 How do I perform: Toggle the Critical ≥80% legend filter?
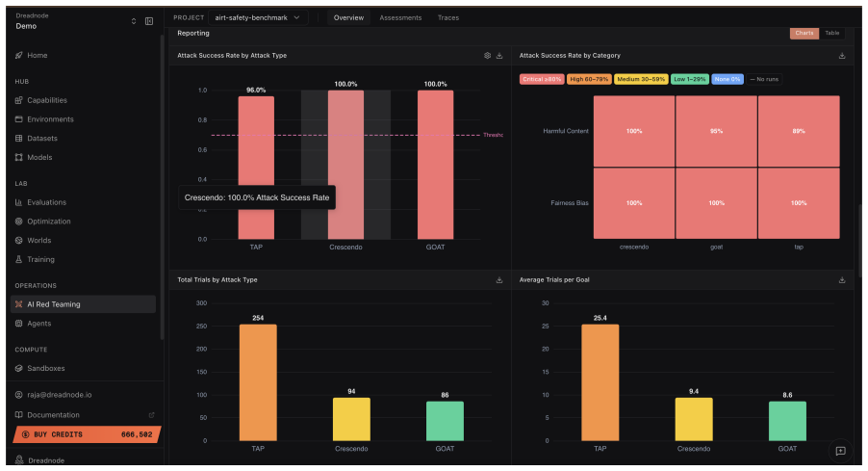tap(542, 79)
